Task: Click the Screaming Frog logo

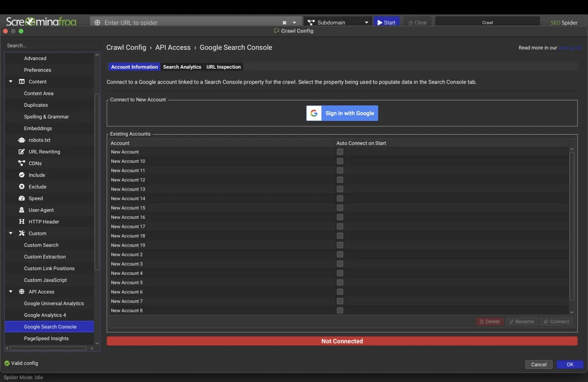Action: (41, 21)
